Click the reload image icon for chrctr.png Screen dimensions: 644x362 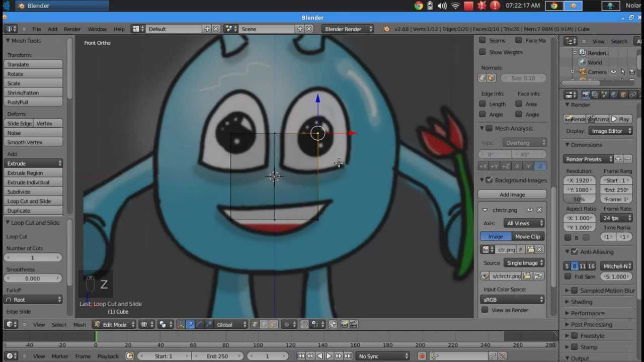click(x=539, y=276)
